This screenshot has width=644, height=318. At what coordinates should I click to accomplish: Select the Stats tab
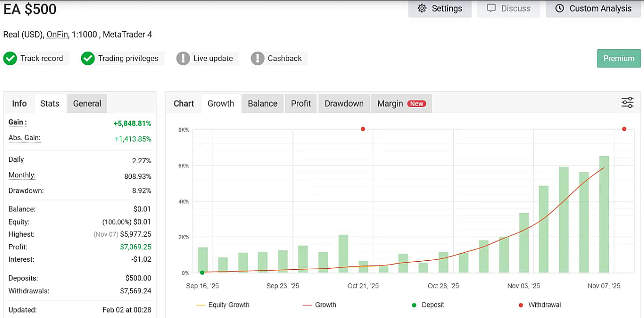tap(49, 103)
